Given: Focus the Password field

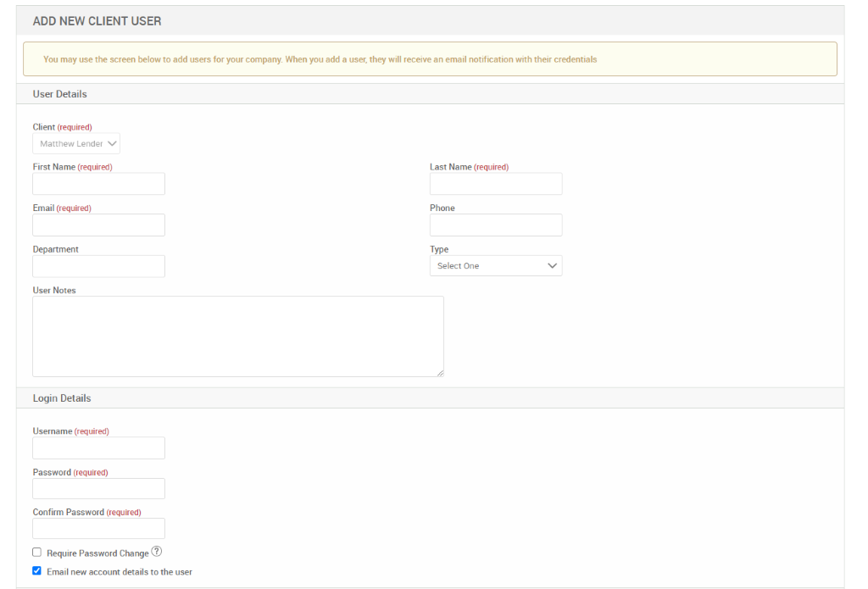Looking at the screenshot, I should click(x=98, y=489).
